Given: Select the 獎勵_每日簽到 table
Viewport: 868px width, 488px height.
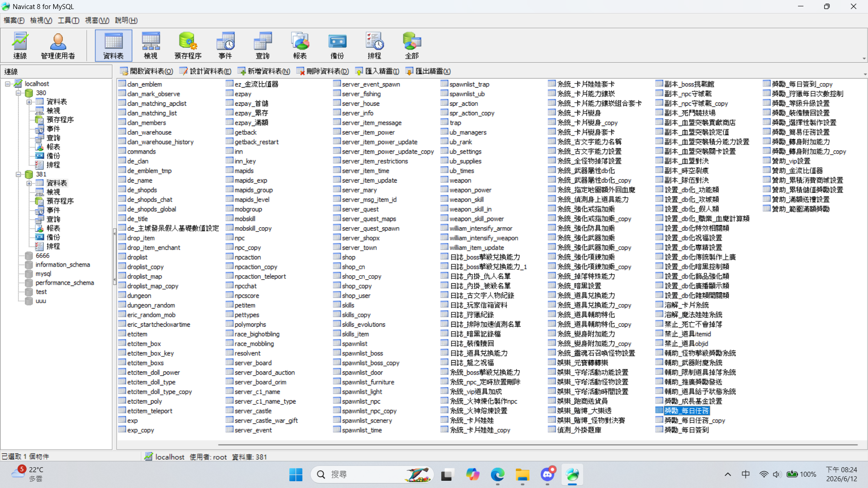Looking at the screenshot, I should pyautogui.click(x=687, y=430).
